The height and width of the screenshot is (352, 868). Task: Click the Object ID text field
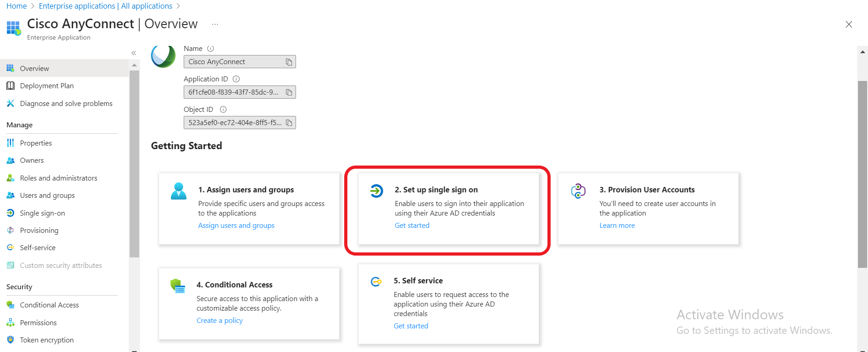click(234, 123)
